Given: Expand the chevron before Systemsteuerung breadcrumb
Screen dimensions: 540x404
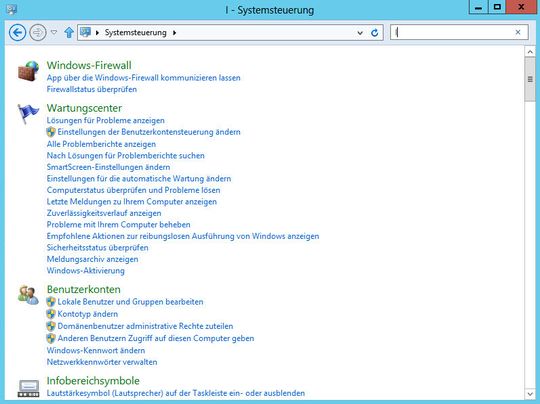Looking at the screenshot, I should click(97, 33).
